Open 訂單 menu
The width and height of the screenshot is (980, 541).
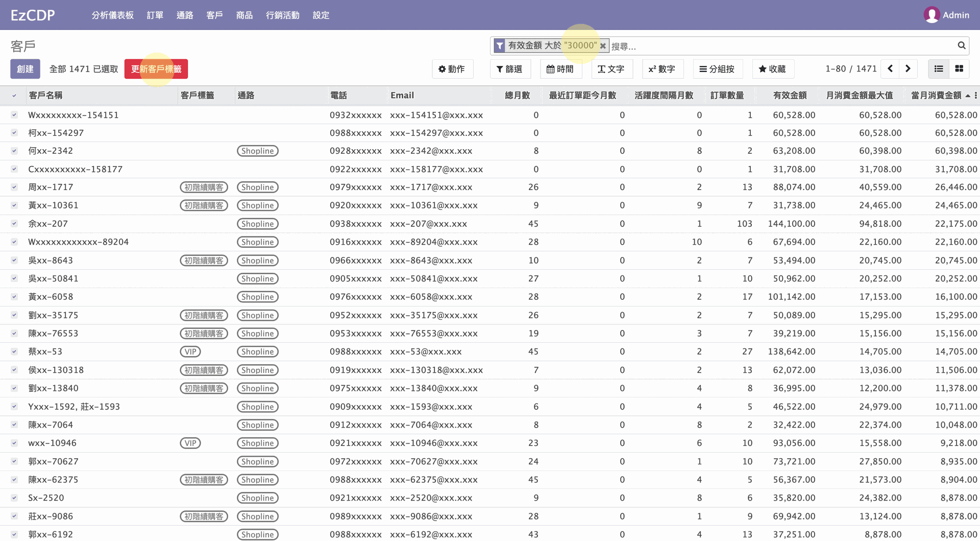[155, 15]
